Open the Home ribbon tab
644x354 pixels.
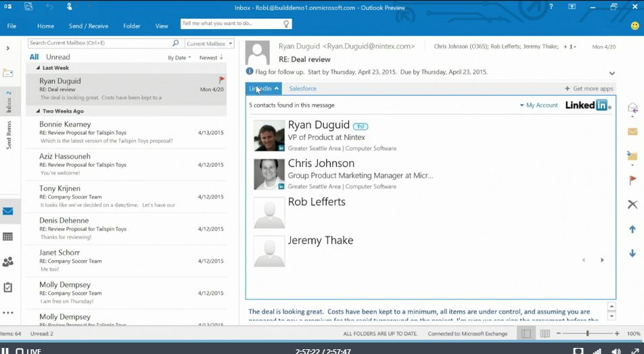pos(45,26)
